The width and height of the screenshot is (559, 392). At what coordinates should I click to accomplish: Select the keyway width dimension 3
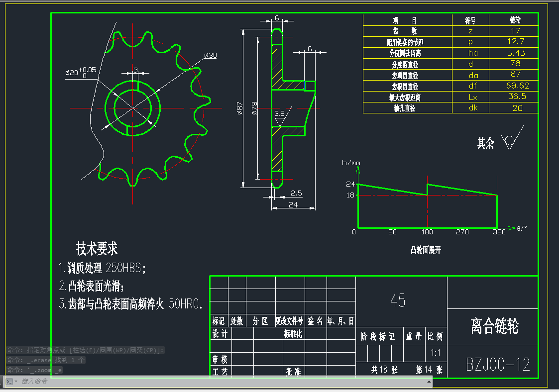point(135,70)
